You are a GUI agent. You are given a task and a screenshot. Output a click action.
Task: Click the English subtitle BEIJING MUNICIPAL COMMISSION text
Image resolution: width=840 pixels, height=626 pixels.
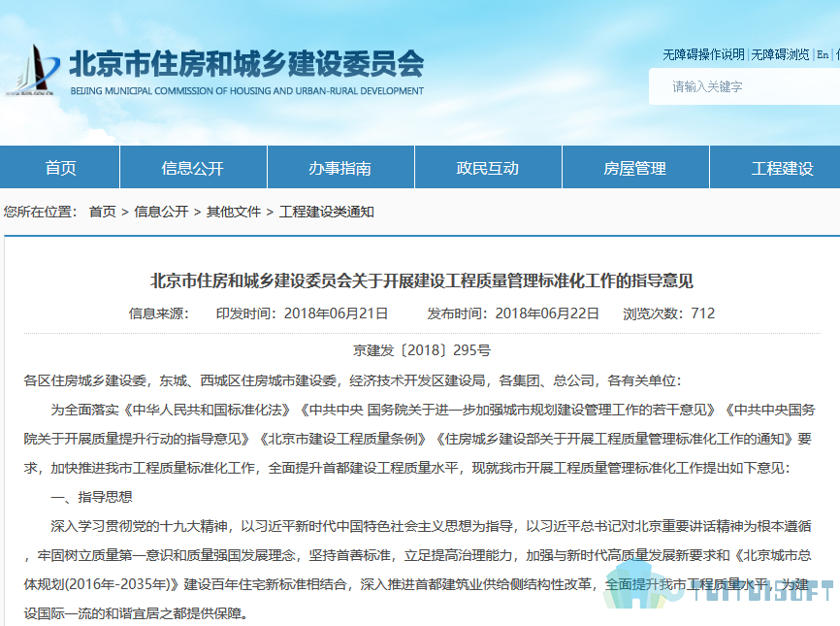(247, 91)
